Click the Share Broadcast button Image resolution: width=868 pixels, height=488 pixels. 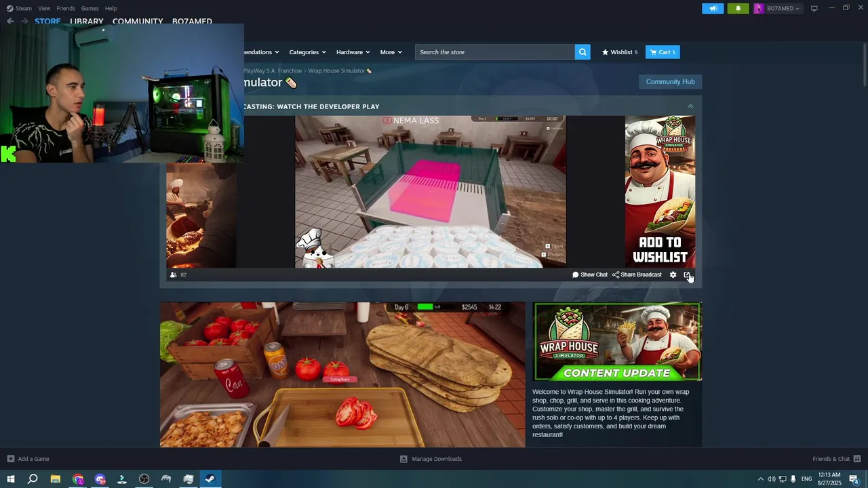point(637,274)
